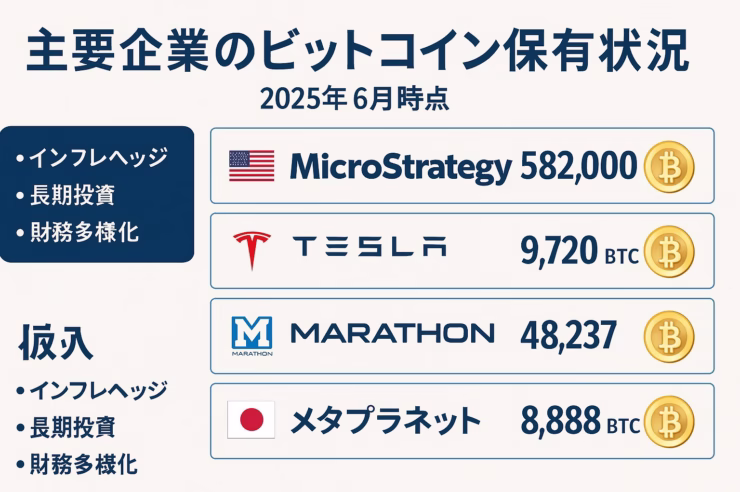
Task: Click the Bitcoin coin in Marathon row
Action: coord(669,336)
